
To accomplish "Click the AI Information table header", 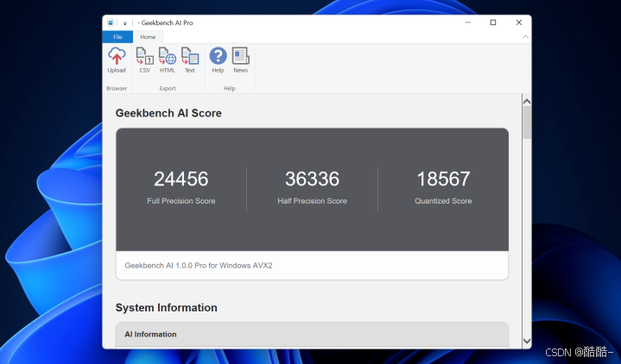I will [x=312, y=335].
